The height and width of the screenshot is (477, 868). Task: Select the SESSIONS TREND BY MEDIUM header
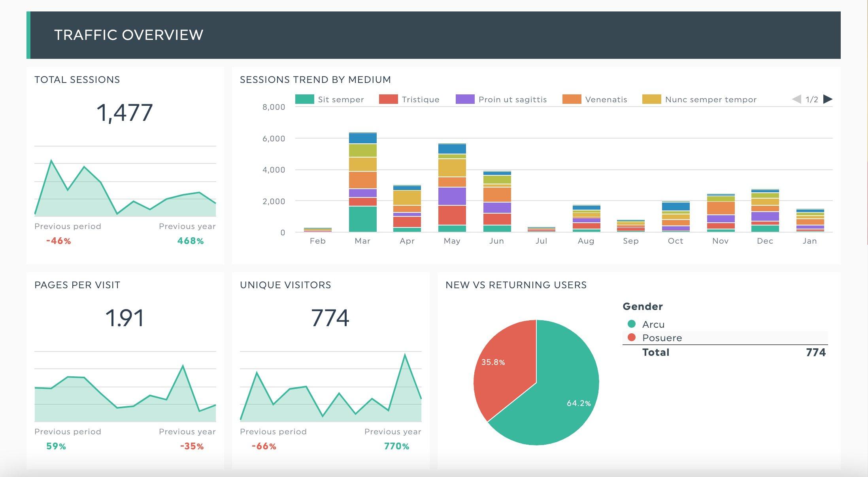(x=315, y=79)
